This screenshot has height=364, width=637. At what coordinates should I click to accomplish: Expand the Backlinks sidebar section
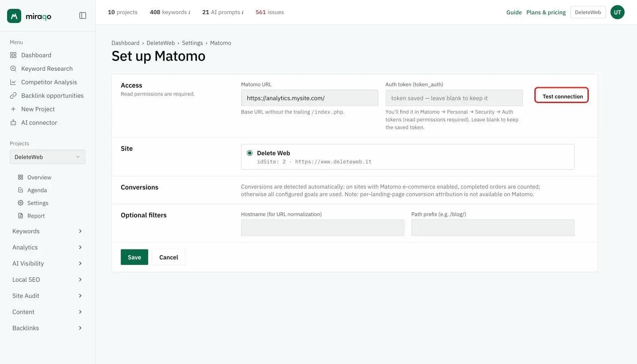point(47,328)
